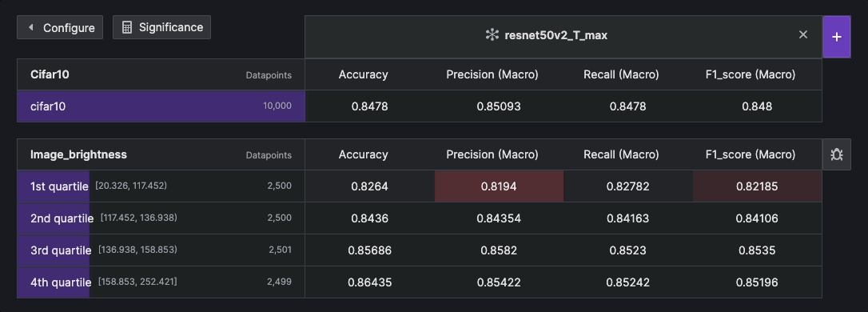Click Precision (Macro) header in Image_brightness table
Screen dimensions: 868x312
(x=492, y=154)
